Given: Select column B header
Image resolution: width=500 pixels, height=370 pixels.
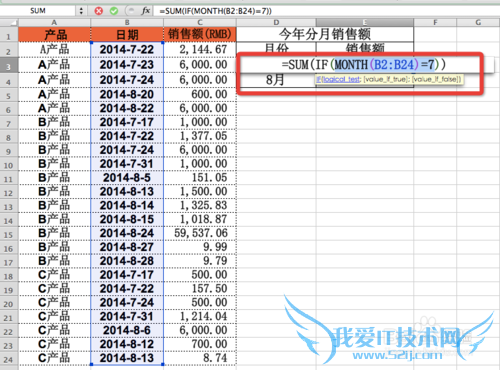Looking at the screenshot, I should [127, 23].
